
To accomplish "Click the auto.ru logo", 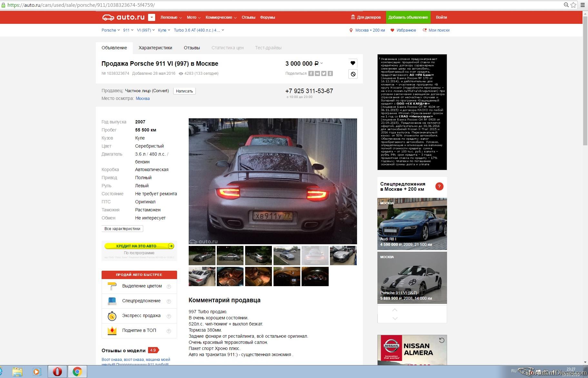I will pyautogui.click(x=123, y=17).
